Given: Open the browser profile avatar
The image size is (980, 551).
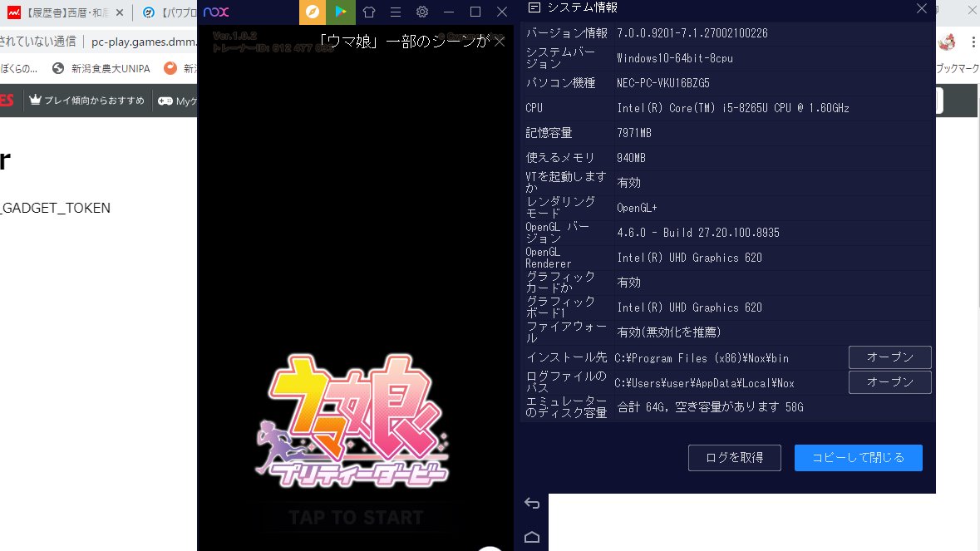Looking at the screenshot, I should 947,42.
